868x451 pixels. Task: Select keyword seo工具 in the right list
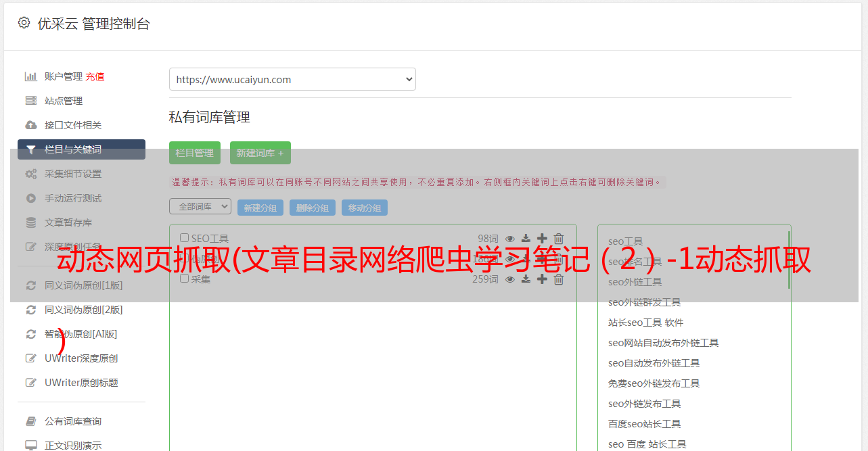click(626, 241)
